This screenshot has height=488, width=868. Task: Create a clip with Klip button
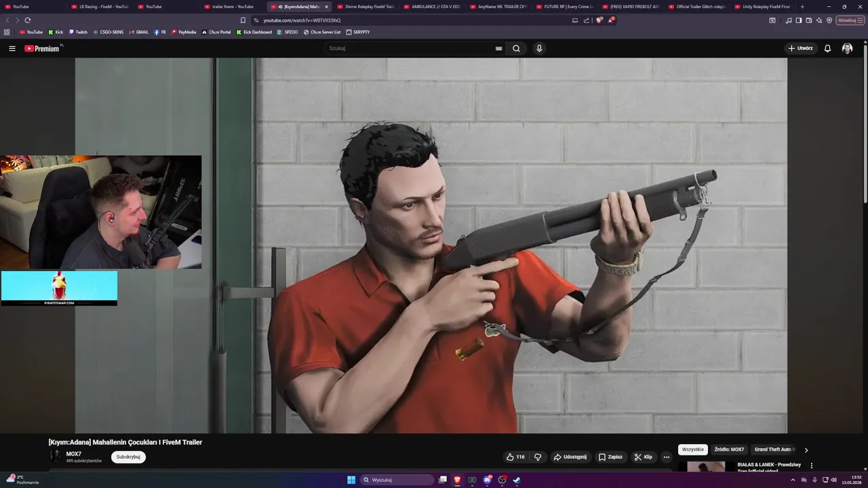coord(643,457)
